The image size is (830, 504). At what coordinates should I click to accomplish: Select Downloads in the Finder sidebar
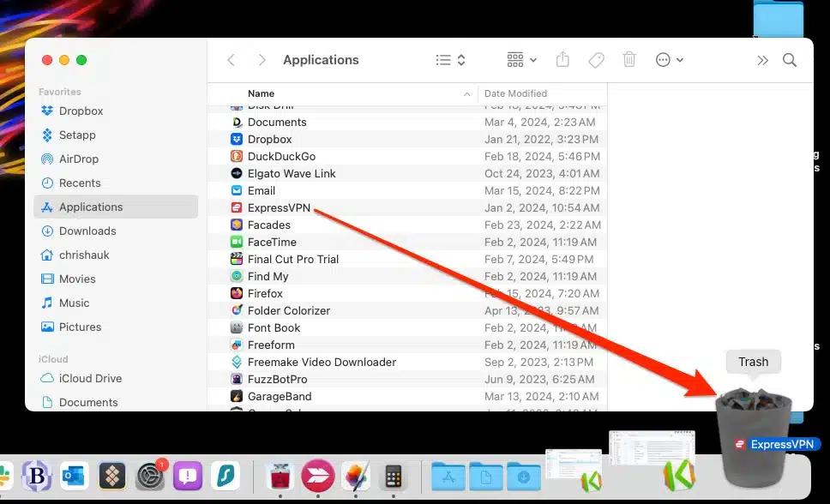coord(87,231)
